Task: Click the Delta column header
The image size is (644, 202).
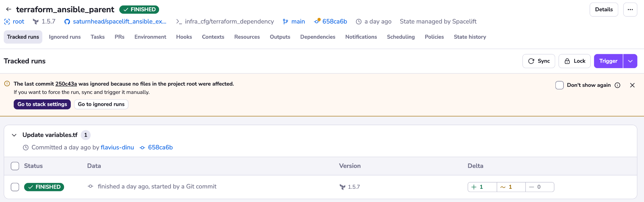Action: tap(475, 166)
